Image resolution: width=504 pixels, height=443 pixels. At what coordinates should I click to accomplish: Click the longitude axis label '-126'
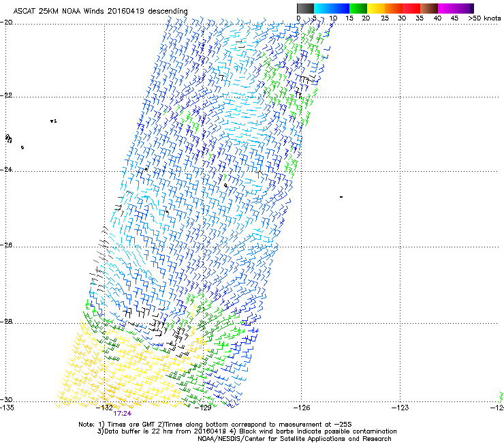click(x=302, y=408)
